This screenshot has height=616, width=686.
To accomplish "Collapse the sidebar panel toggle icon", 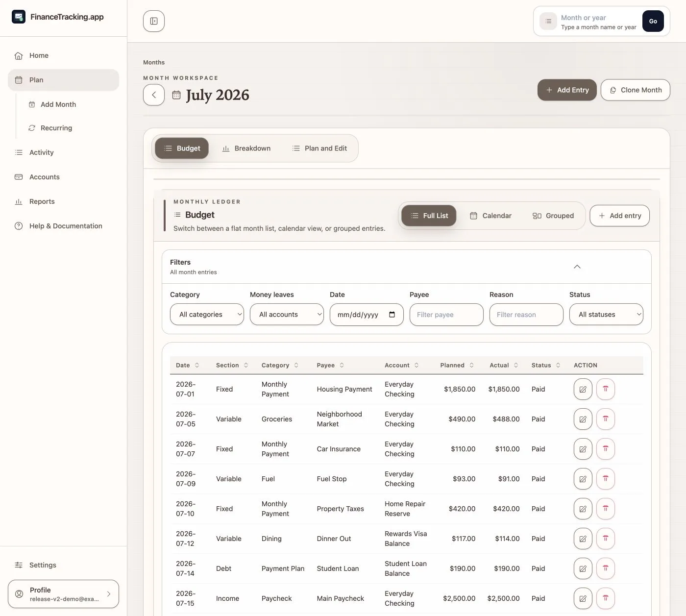I will (x=154, y=21).
